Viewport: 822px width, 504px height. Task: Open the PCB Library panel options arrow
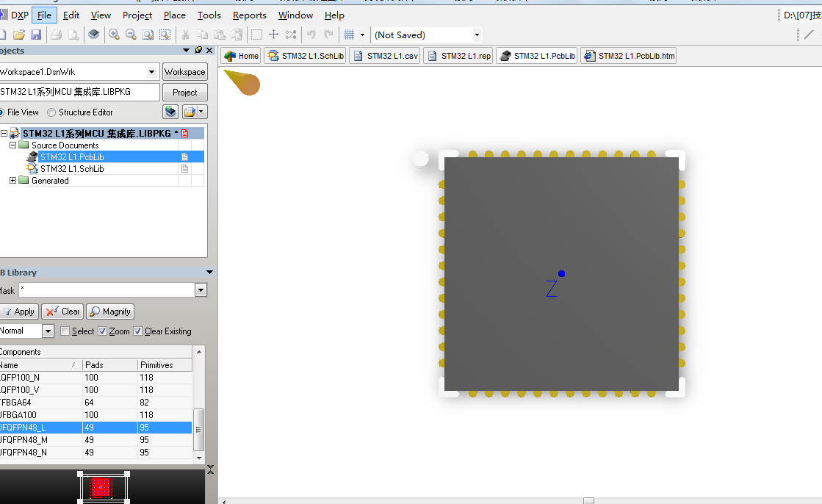(209, 272)
